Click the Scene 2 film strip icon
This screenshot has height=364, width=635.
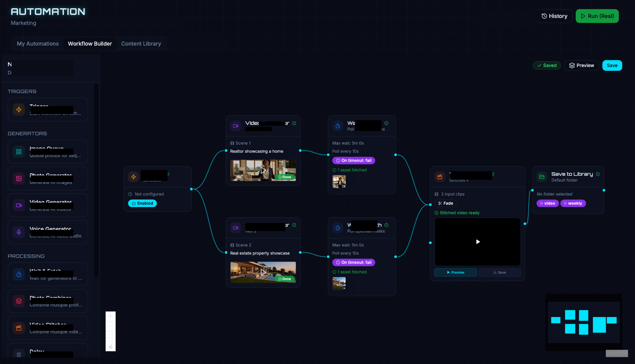coord(232,245)
